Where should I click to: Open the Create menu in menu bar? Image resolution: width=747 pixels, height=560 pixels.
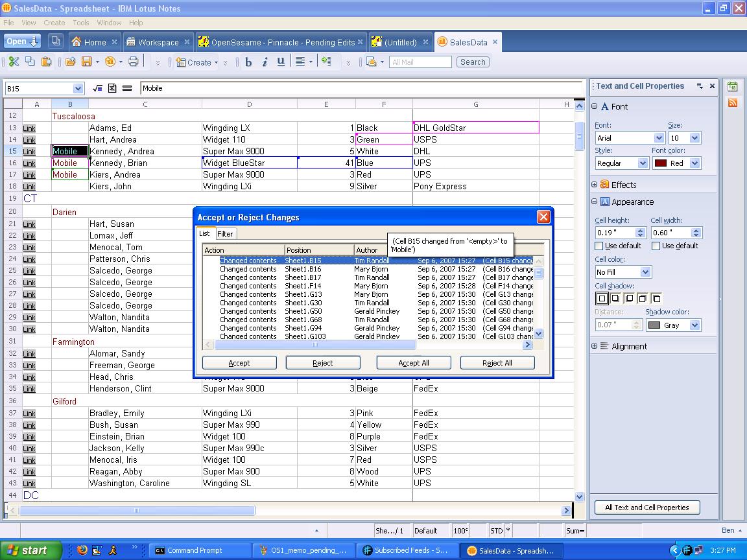[54, 23]
